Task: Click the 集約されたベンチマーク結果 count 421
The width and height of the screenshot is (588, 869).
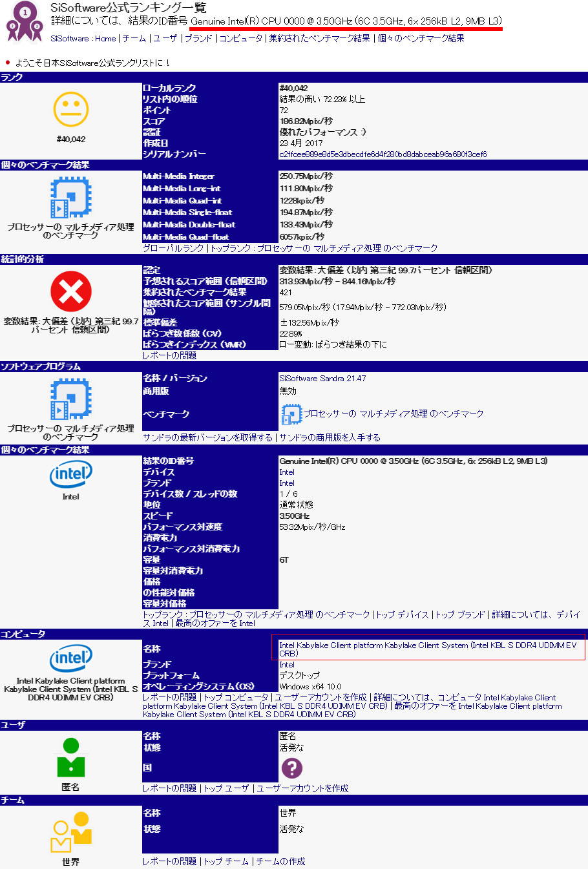Action: click(286, 293)
